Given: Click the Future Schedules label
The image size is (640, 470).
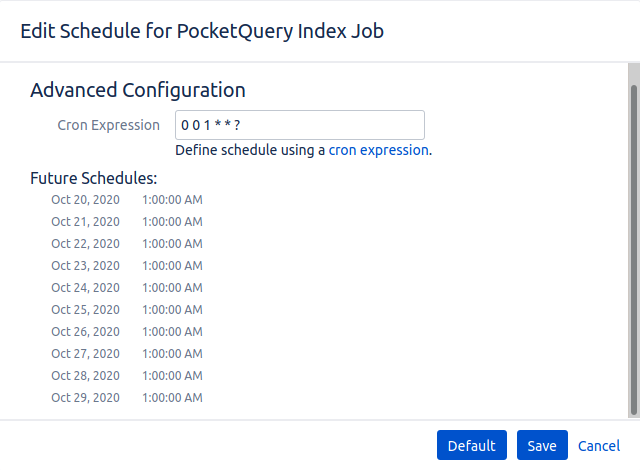Looking at the screenshot, I should [94, 179].
